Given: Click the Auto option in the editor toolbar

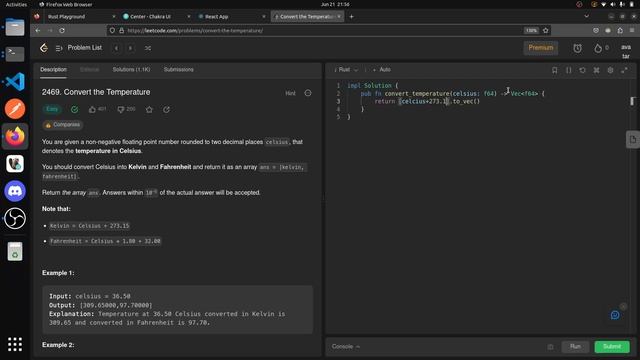Looking at the screenshot, I should pos(382,70).
